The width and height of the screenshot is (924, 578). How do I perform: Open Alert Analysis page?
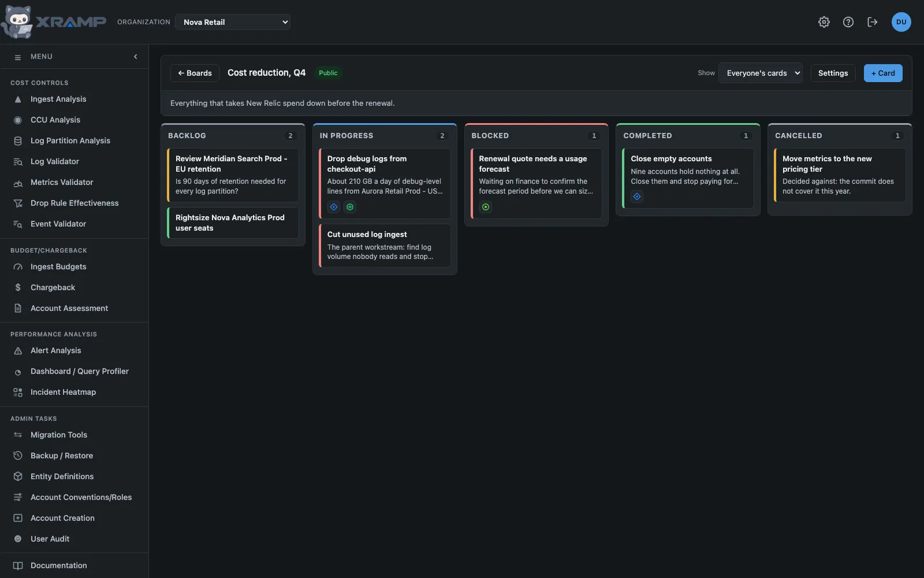(x=74, y=350)
